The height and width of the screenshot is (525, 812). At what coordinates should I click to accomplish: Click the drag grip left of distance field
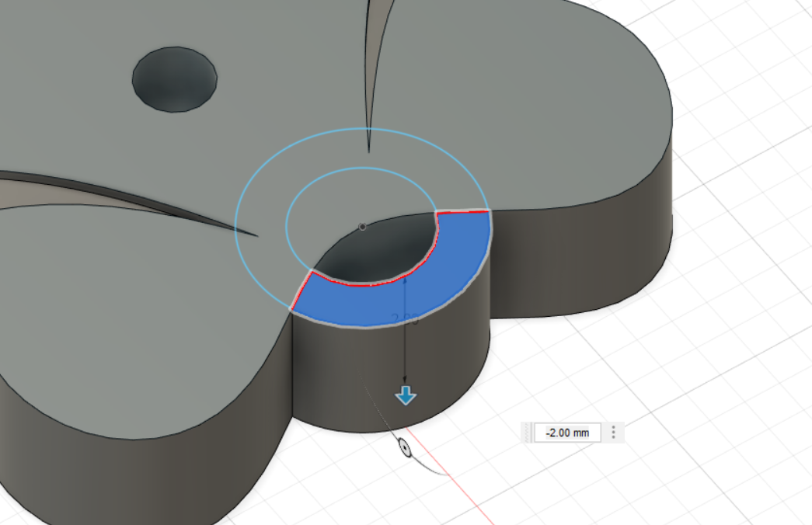click(x=527, y=433)
